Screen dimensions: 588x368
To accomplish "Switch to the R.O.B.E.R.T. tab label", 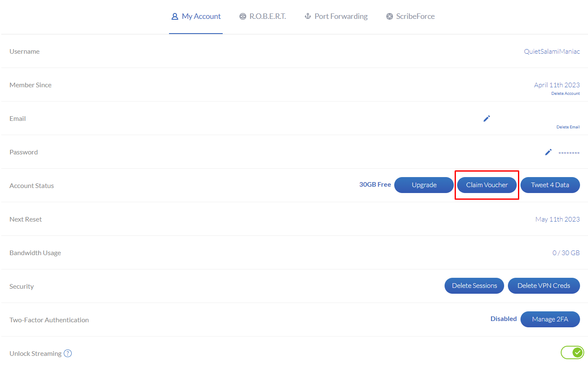I will (x=268, y=16).
